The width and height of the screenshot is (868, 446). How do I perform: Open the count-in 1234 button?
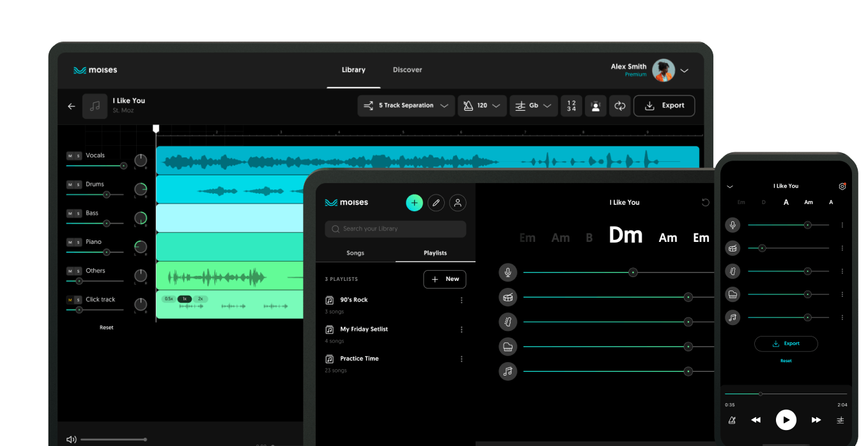(x=571, y=106)
